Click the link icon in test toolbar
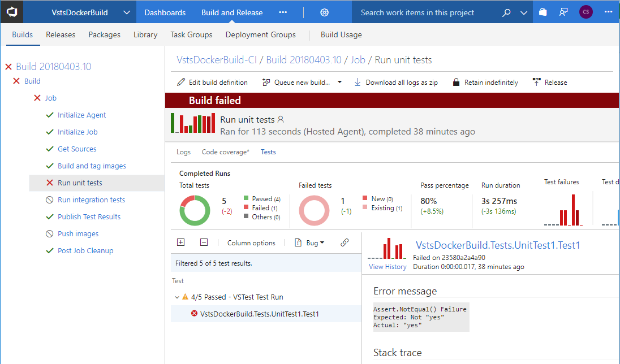620x364 pixels. pos(345,242)
